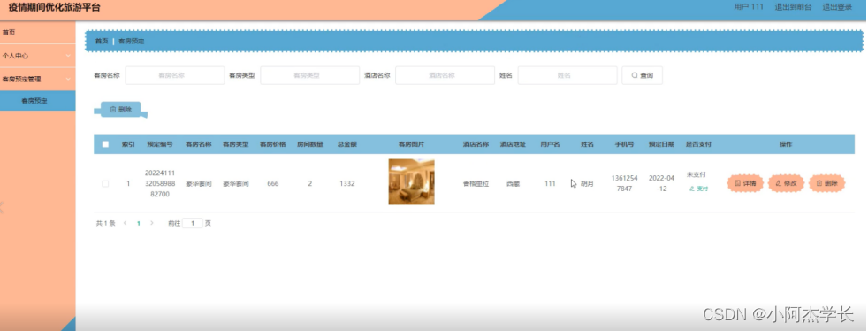Click the booking number cell 2022411132058988
The image size is (868, 331).
[160, 183]
